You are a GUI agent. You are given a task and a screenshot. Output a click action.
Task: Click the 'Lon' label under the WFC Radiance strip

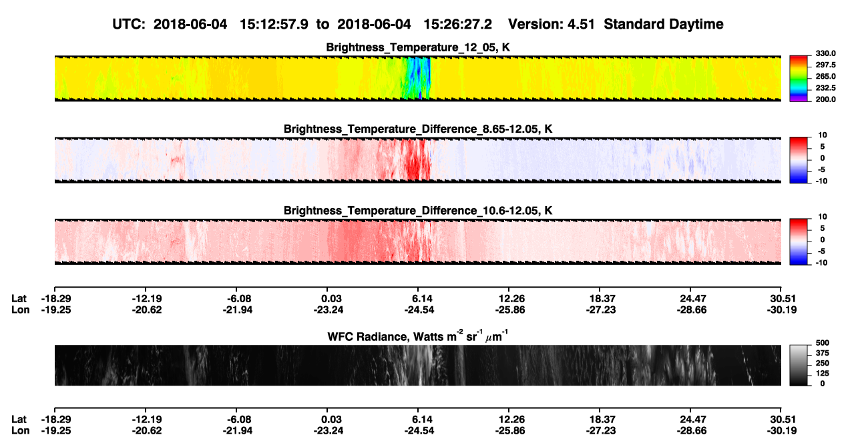pyautogui.click(x=20, y=431)
